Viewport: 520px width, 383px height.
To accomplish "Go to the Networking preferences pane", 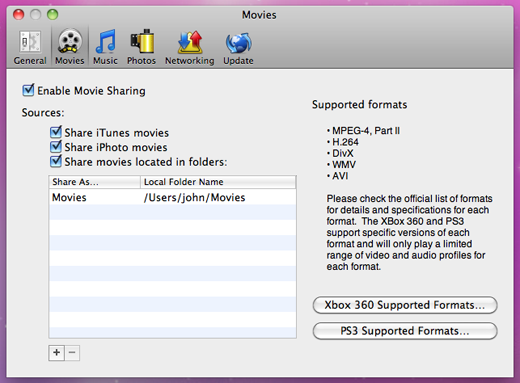I will [190, 47].
